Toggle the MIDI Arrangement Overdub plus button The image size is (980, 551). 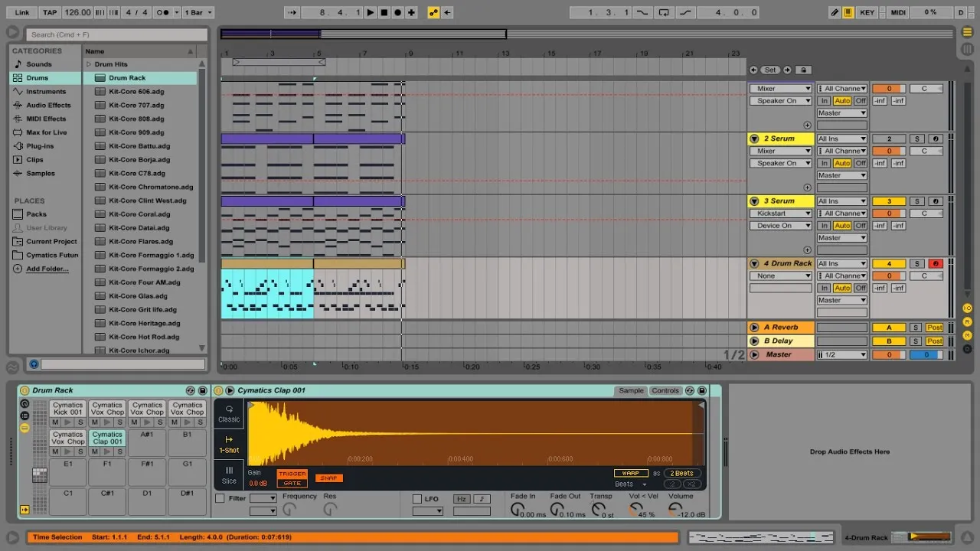(x=411, y=12)
